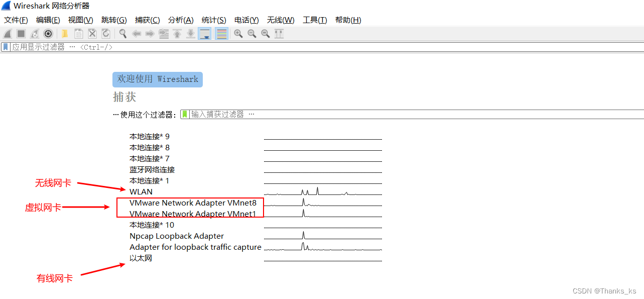Open the 统计(S) menu
644x299 pixels.
pyautogui.click(x=214, y=20)
